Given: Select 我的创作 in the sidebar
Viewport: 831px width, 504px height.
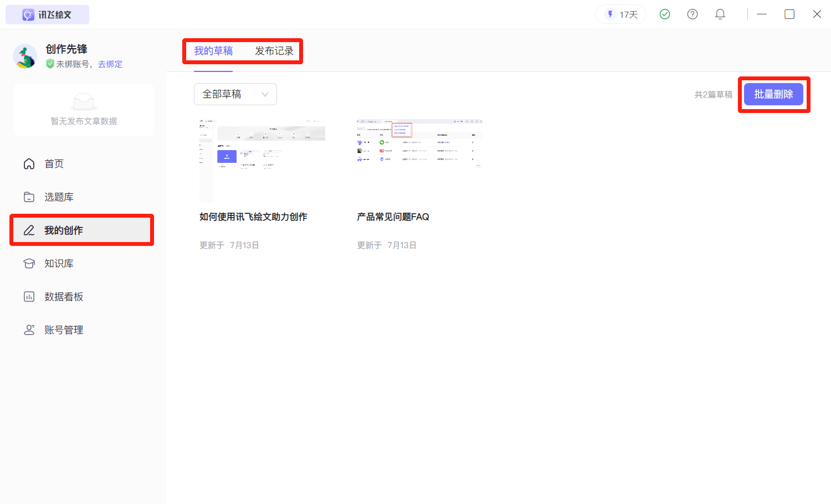Looking at the screenshot, I should (83, 230).
